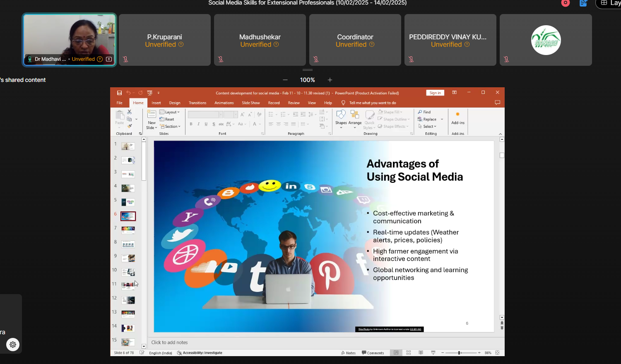This screenshot has height=364, width=621.
Task: Click Find in the Editing group
Action: (x=424, y=112)
